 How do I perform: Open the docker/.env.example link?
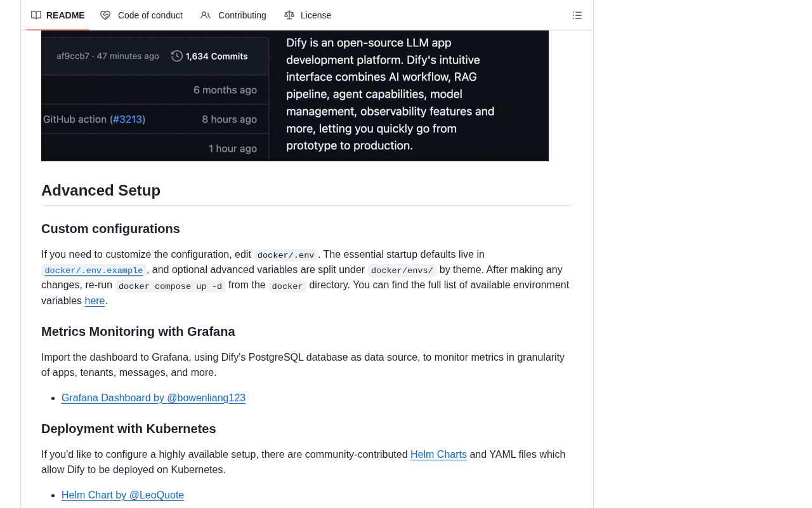[94, 271]
